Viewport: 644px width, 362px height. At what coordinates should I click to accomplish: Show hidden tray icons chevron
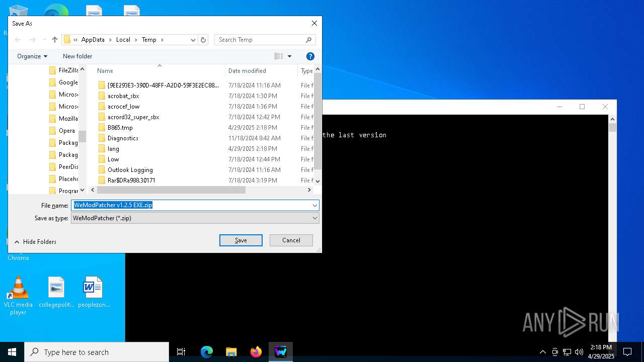[x=542, y=352]
